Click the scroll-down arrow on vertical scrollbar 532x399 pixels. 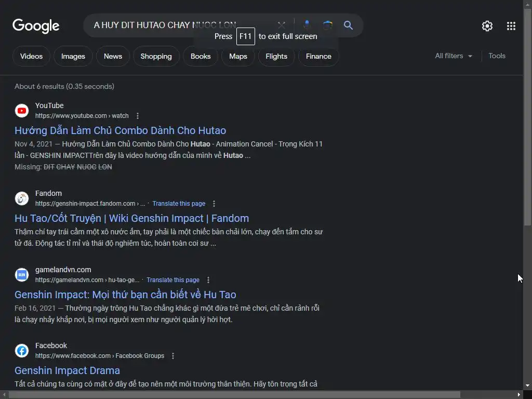(x=527, y=386)
